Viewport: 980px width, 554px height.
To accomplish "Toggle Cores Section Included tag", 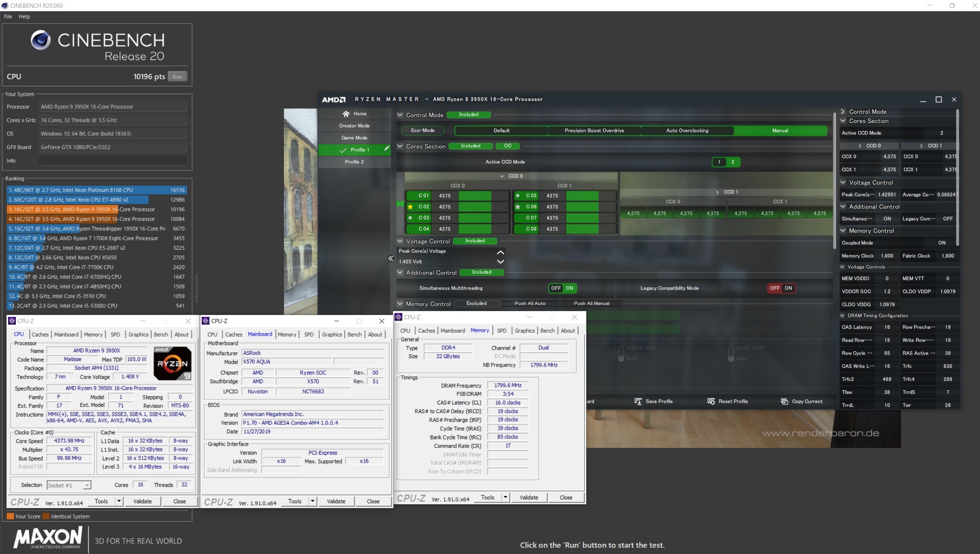I will [x=471, y=146].
